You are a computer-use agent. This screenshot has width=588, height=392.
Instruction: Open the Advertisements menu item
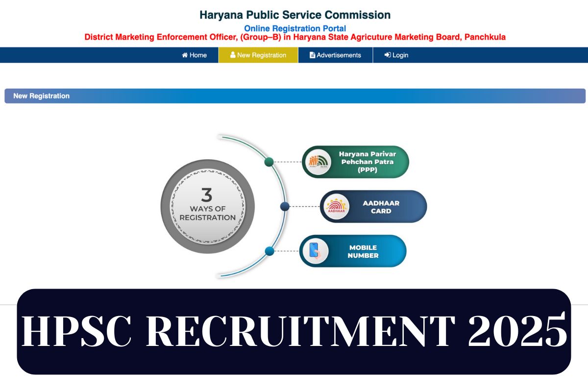pos(335,55)
